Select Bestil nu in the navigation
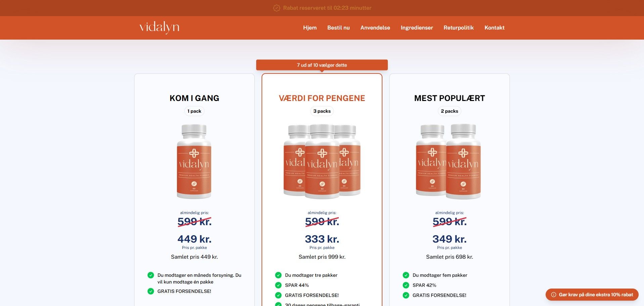The height and width of the screenshot is (306, 644). coord(338,28)
